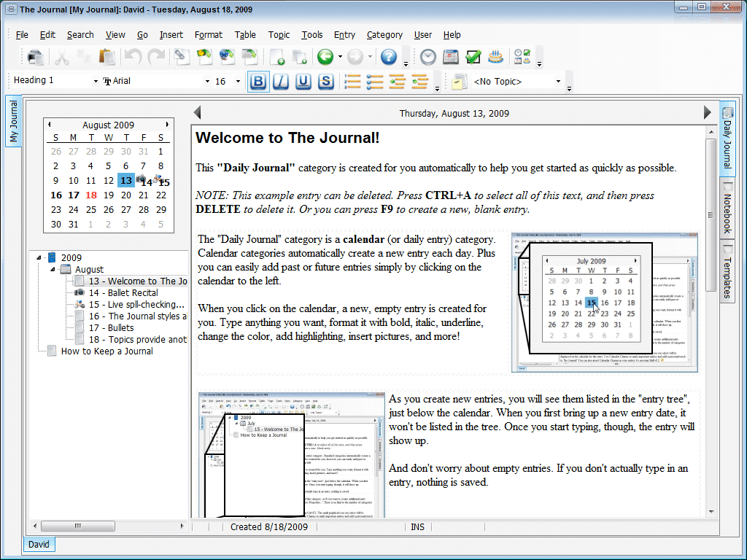Screen dimensions: 747x560
Task: Toggle Underline formatting
Action: pyautogui.click(x=303, y=82)
